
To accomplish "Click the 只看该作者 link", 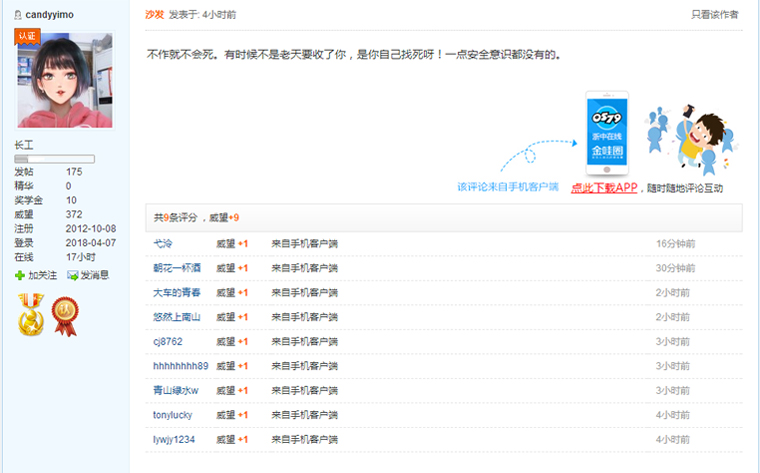I will (x=715, y=15).
